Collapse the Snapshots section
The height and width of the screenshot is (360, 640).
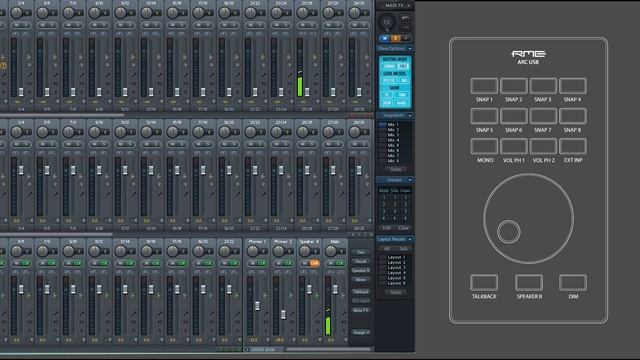click(x=410, y=116)
